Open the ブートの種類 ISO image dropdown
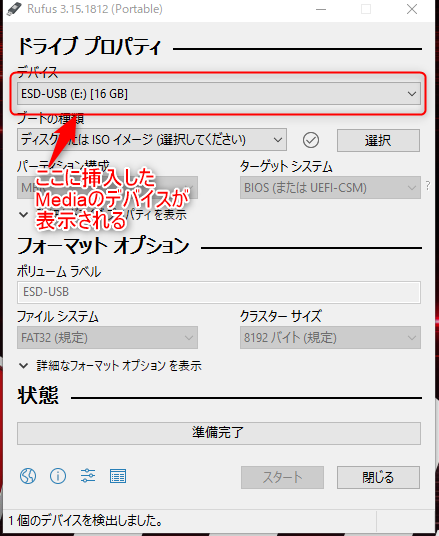 click(152, 140)
